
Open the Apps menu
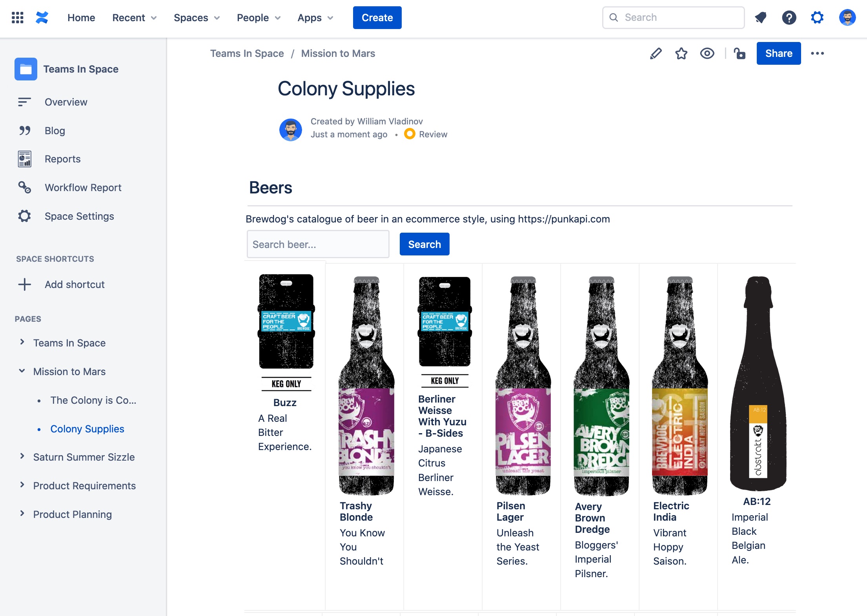click(315, 18)
